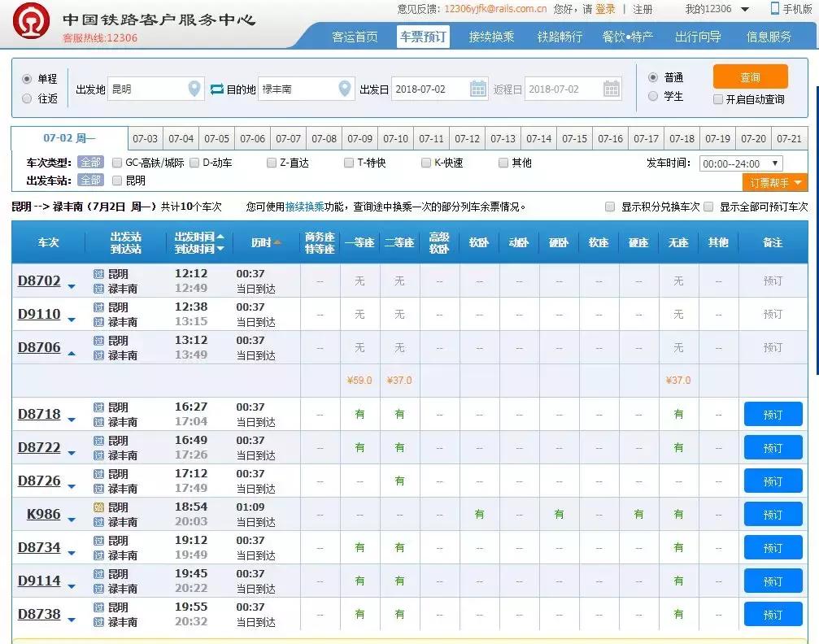Click the orange 查询 search button
Image resolution: width=819 pixels, height=644 pixels.
point(750,76)
